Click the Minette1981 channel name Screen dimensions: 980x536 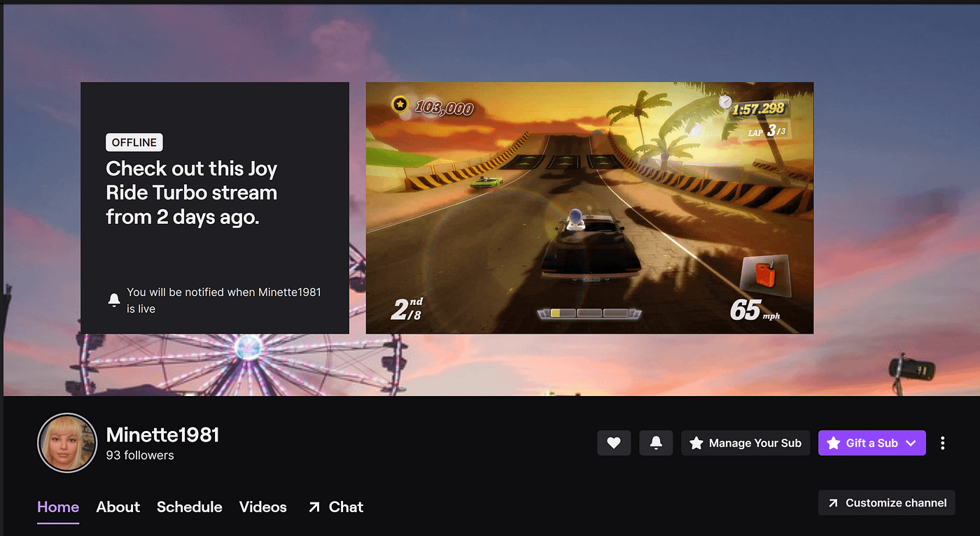[x=162, y=435]
